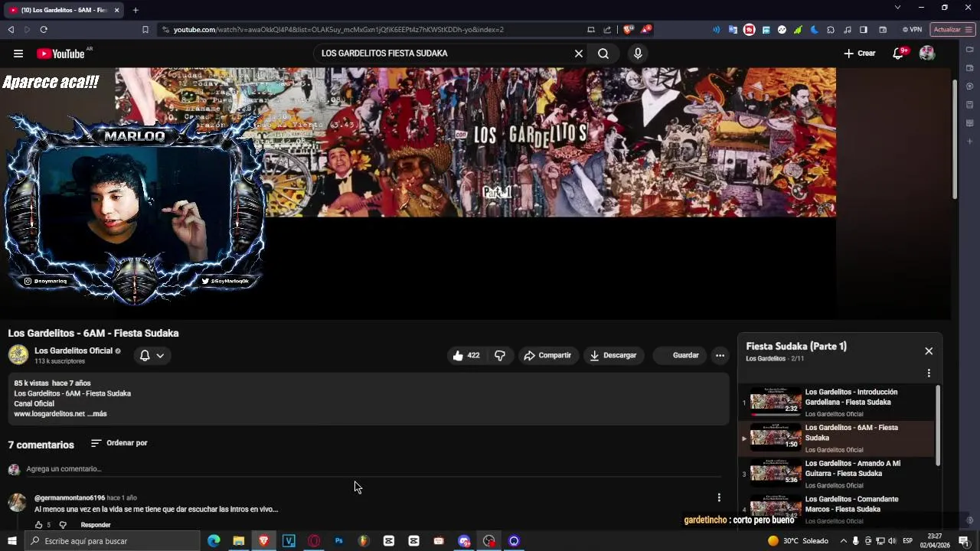The image size is (980, 551).
Task: Click the playlist panel scrollbar
Action: coord(938,425)
